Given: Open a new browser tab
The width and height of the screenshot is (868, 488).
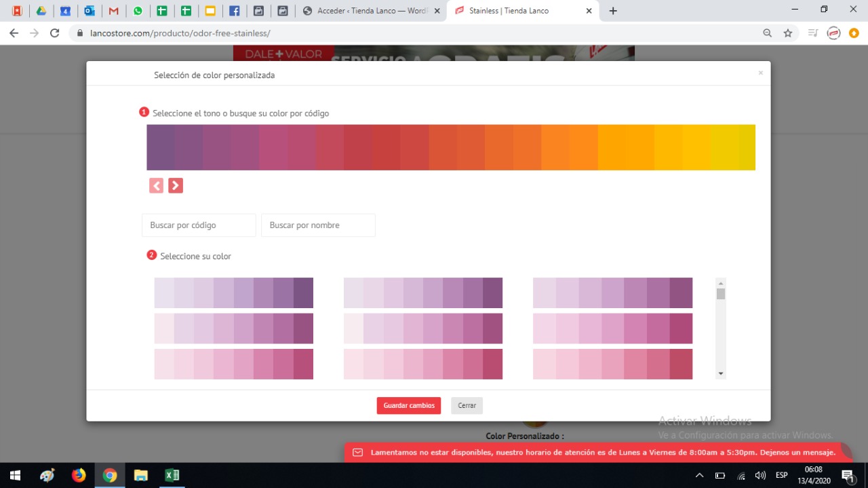Looking at the screenshot, I should pyautogui.click(x=613, y=11).
